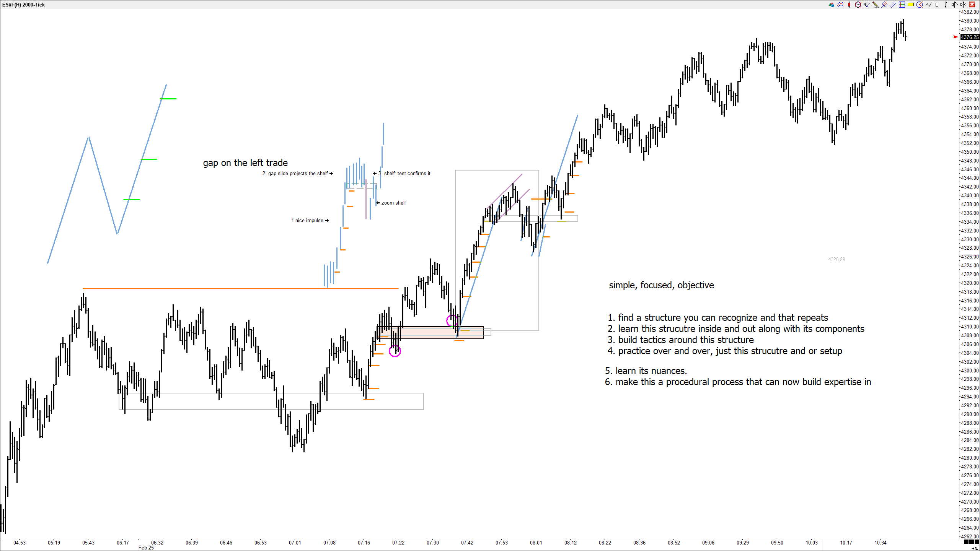This screenshot has height=551, width=980.
Task: Click the +NJ label in bottom corner
Action: (x=975, y=548)
